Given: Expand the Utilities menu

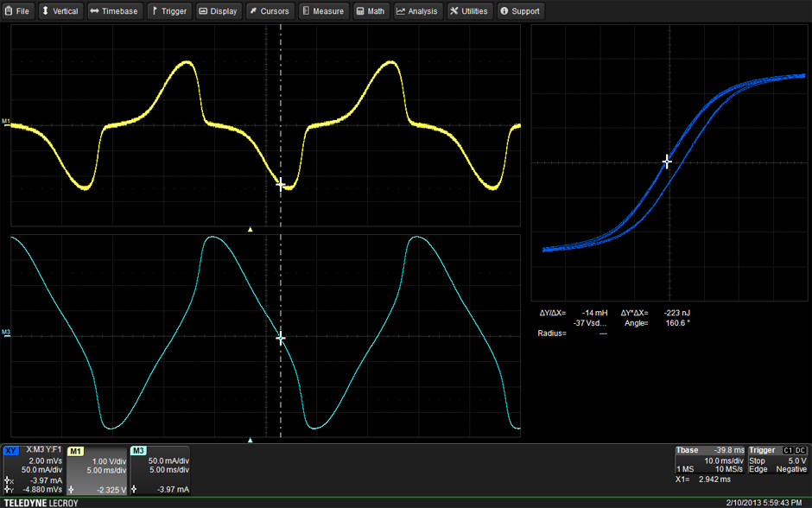Looking at the screenshot, I should click(x=454, y=11).
